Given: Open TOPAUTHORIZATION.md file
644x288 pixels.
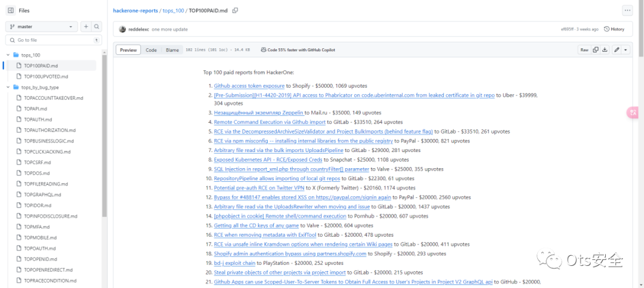Looking at the screenshot, I should coord(51,130).
